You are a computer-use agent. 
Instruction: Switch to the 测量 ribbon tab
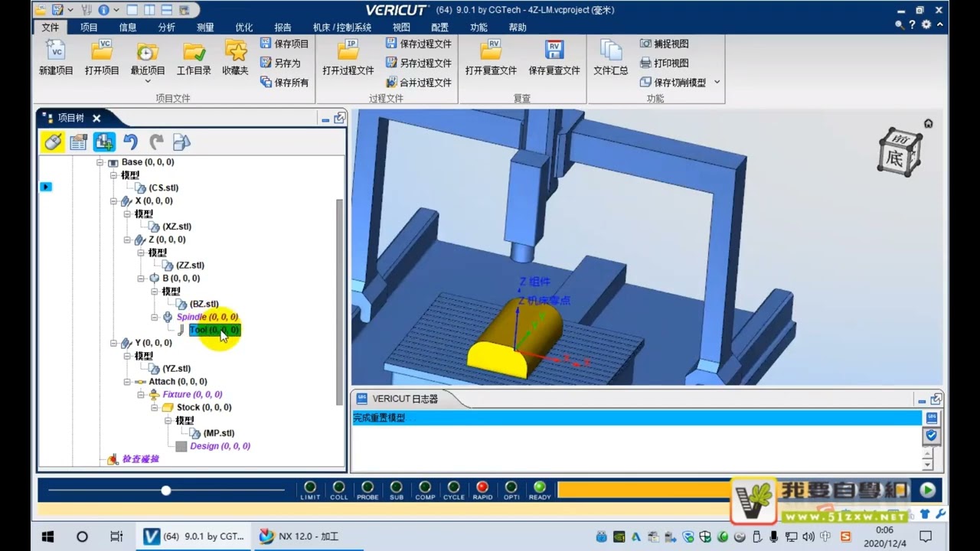click(x=205, y=27)
